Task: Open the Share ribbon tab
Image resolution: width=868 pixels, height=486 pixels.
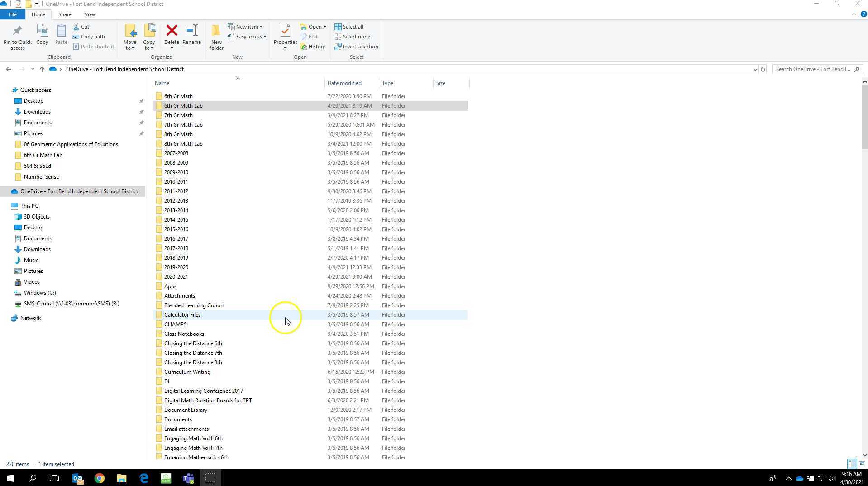Action: [65, 14]
